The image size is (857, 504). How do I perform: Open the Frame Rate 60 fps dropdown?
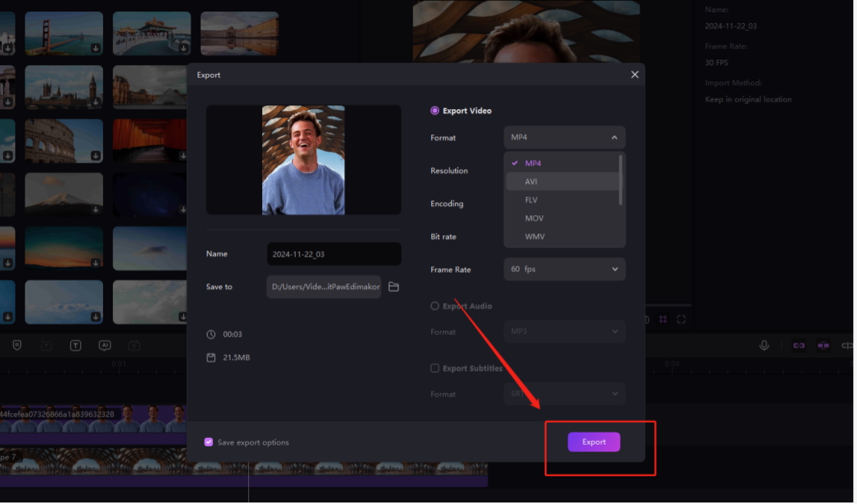point(564,270)
